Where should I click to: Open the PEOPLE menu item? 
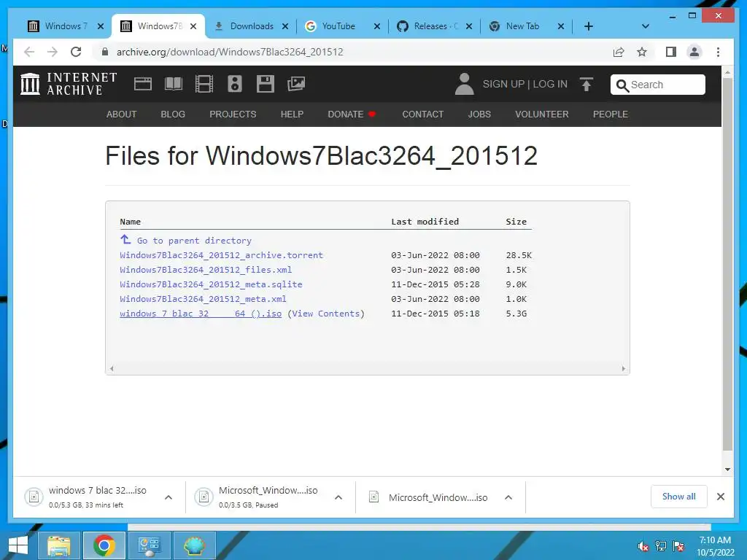point(611,114)
